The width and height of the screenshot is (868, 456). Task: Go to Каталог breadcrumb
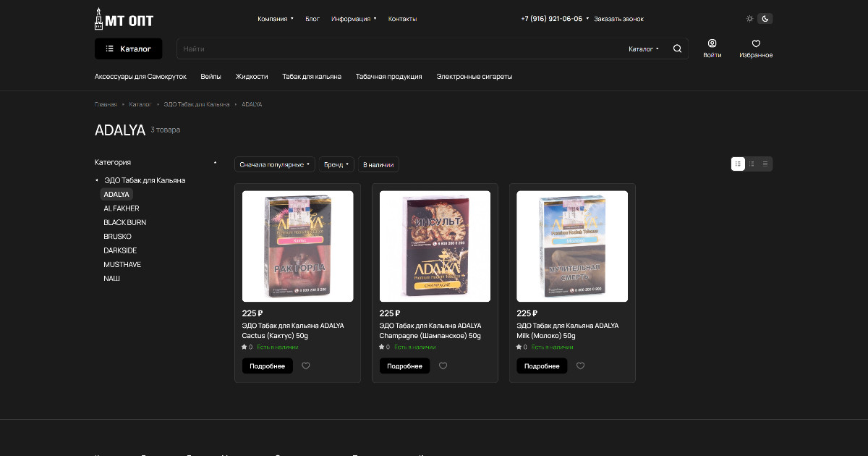pos(140,104)
